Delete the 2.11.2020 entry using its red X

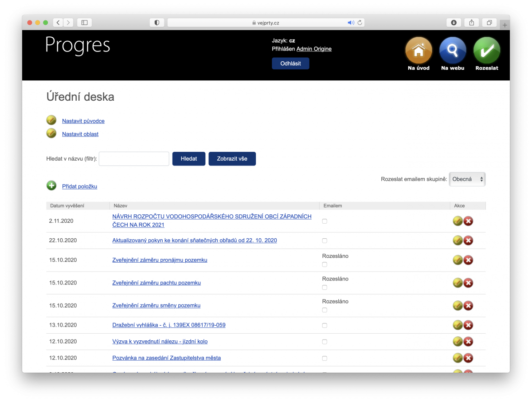coord(468,221)
